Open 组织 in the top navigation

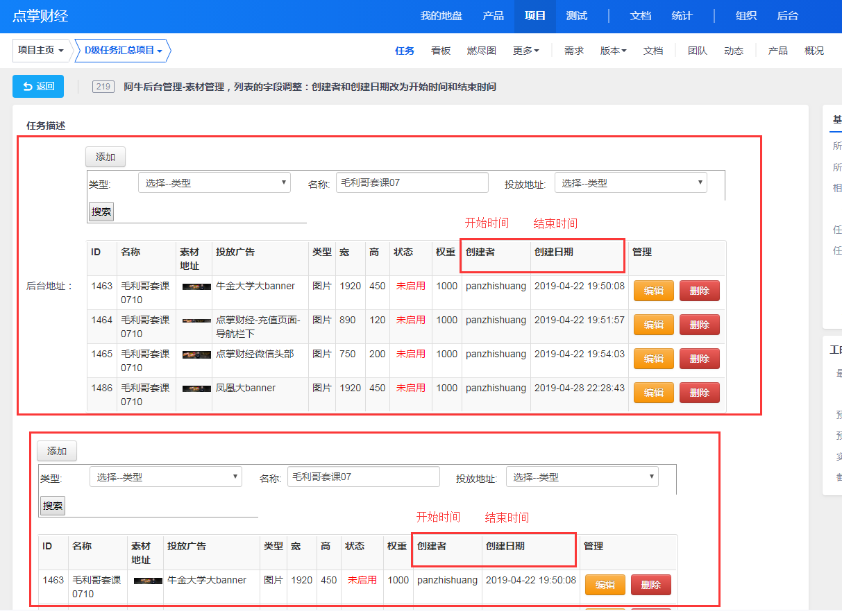(746, 16)
